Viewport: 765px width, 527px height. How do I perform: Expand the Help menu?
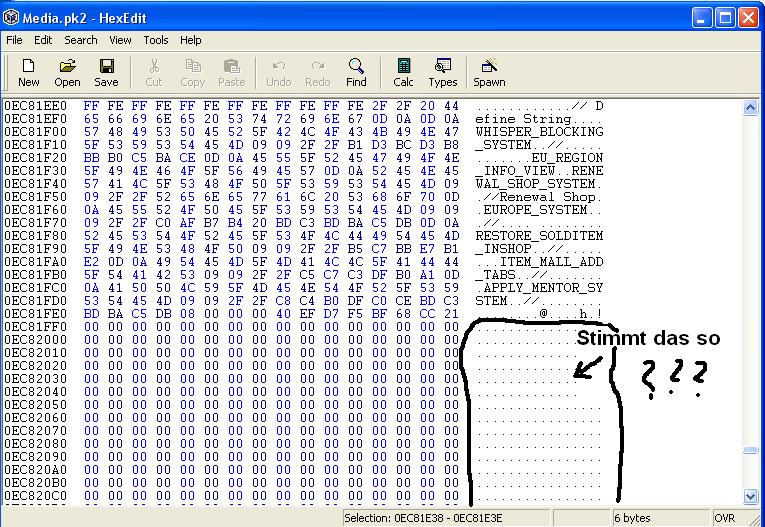(x=190, y=40)
